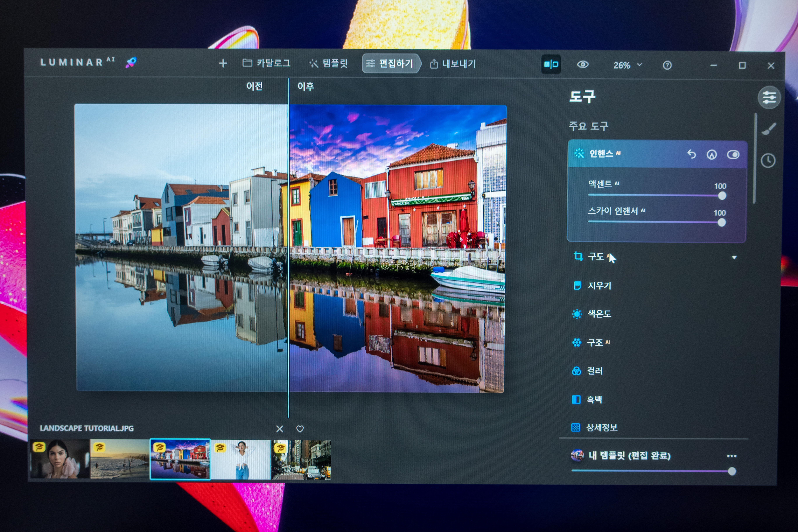Adjust the 액센트 AI slider handle

coord(722,196)
